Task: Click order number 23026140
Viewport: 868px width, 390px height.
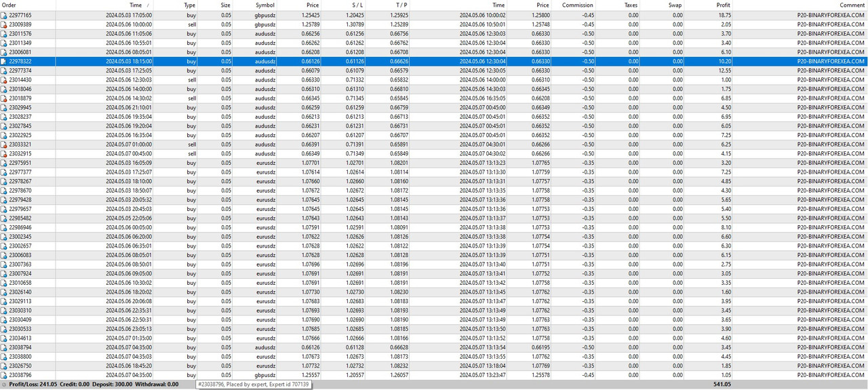Action: [x=20, y=292]
